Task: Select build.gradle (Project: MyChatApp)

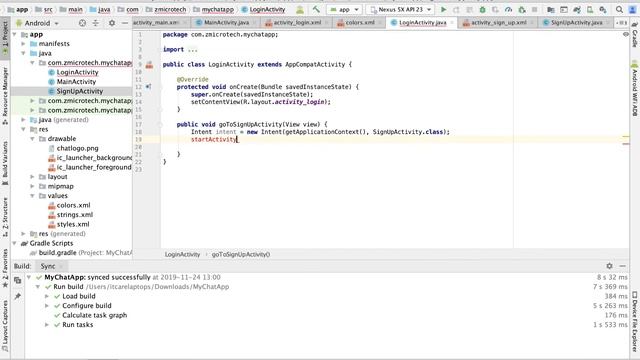Action: coord(81,253)
